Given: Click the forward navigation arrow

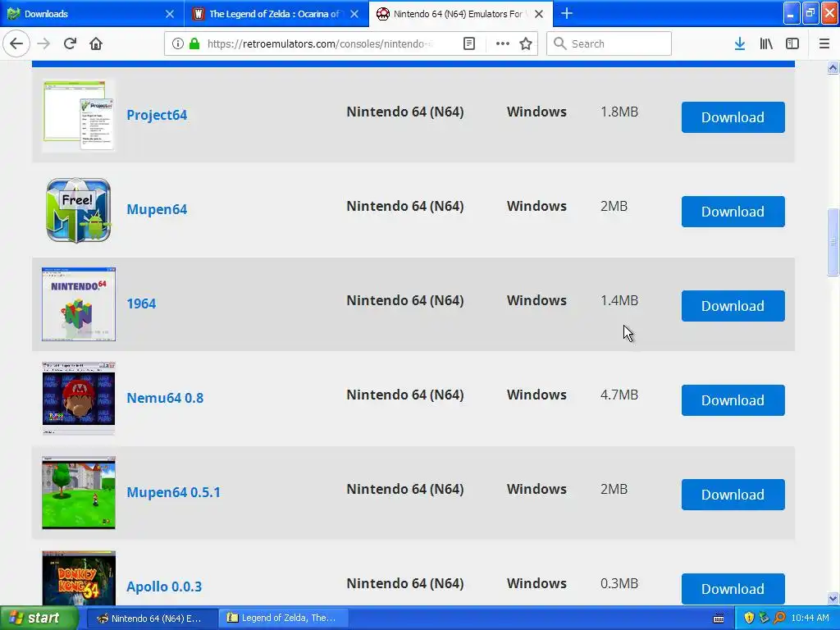Looking at the screenshot, I should click(43, 43).
